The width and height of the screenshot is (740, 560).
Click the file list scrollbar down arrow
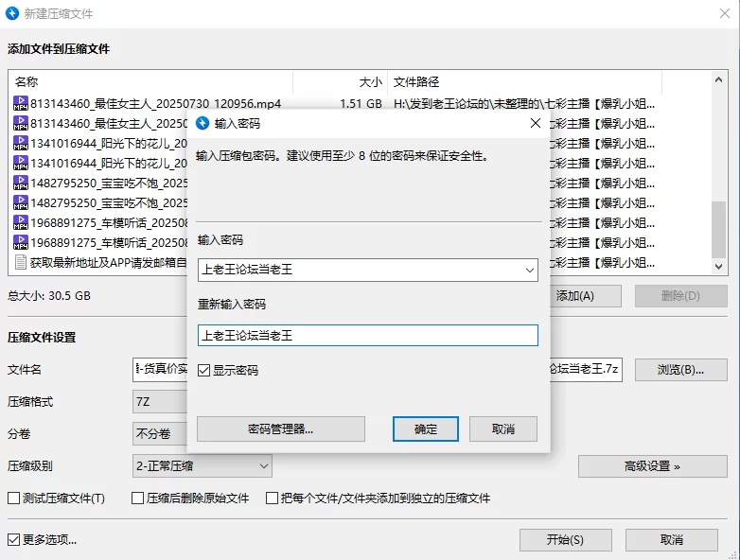pyautogui.click(x=718, y=267)
